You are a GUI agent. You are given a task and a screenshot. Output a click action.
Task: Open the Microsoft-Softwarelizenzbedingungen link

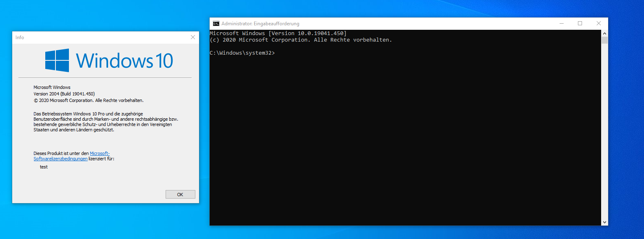[x=72, y=156]
